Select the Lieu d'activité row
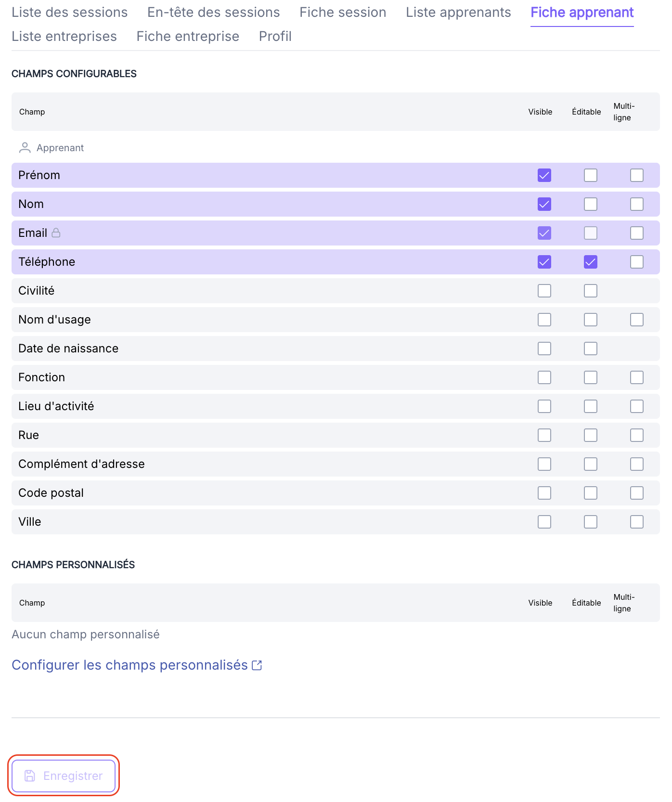 click(336, 406)
